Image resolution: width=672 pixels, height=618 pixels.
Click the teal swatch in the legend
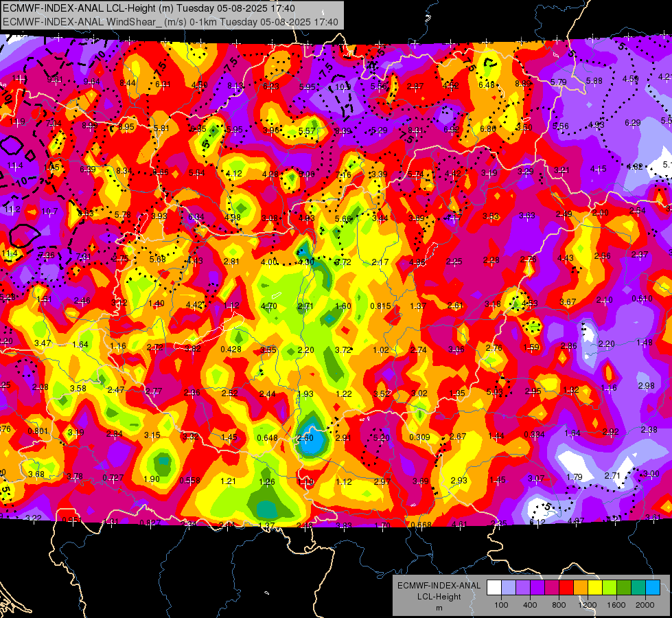tap(638, 588)
